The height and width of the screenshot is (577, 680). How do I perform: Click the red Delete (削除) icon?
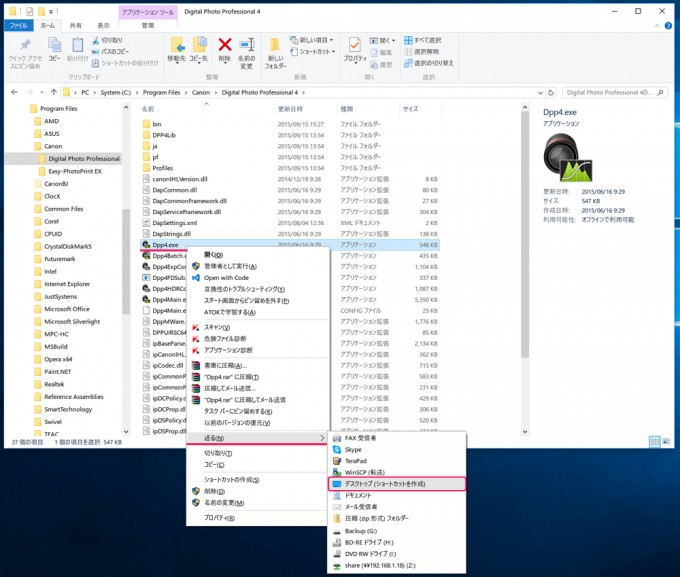pyautogui.click(x=225, y=44)
